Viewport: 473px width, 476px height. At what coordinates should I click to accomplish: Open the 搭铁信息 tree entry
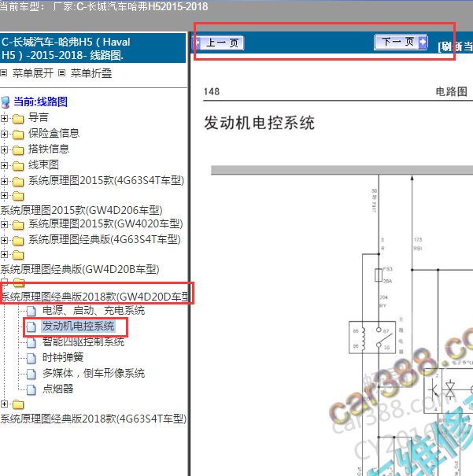49,149
